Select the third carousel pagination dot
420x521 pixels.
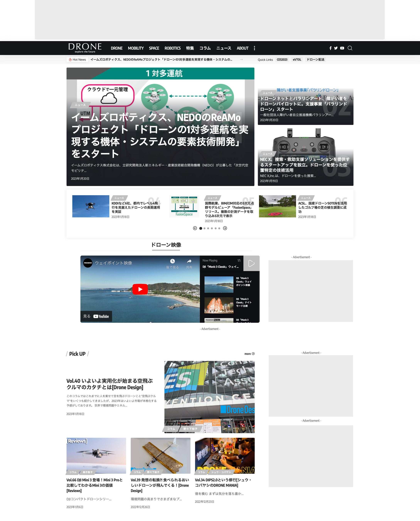[x=208, y=228]
